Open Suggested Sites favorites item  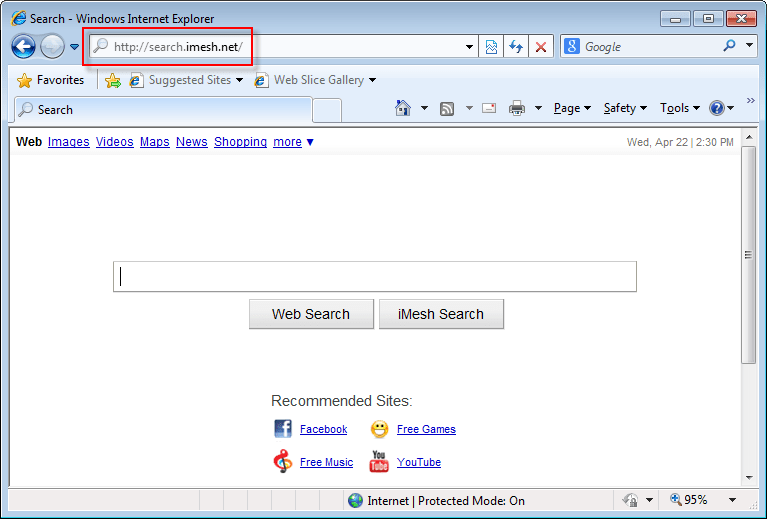click(x=180, y=80)
